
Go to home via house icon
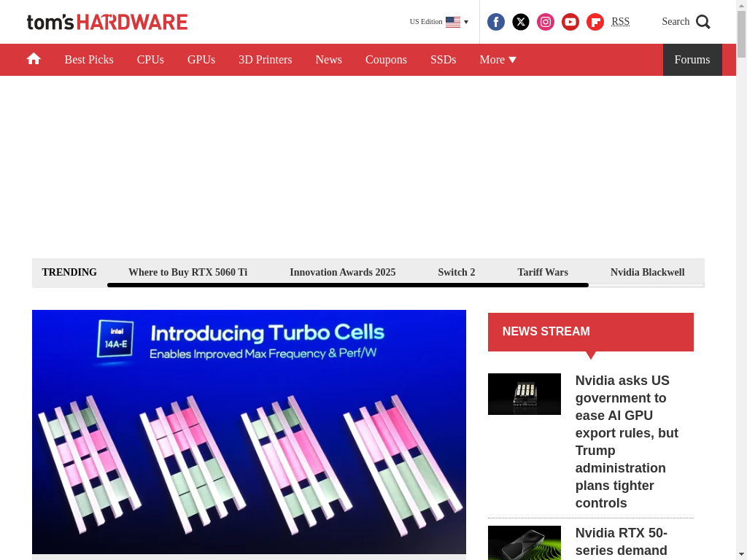[x=34, y=59]
